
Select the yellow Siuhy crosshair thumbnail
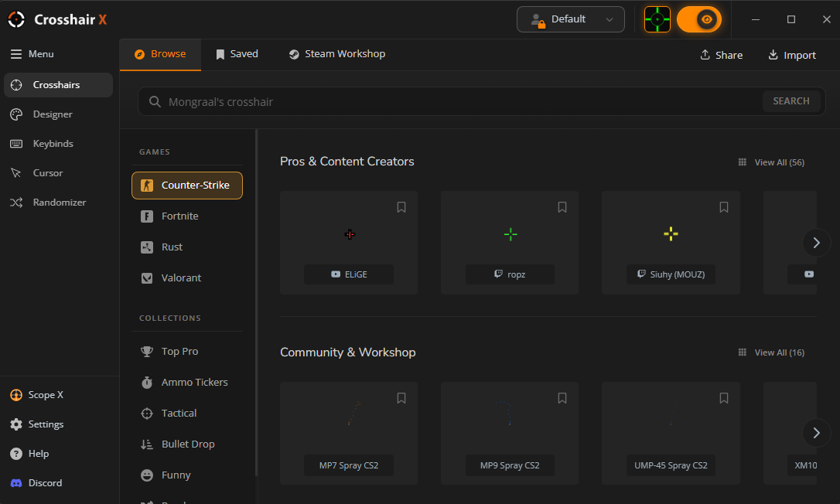coord(671,233)
